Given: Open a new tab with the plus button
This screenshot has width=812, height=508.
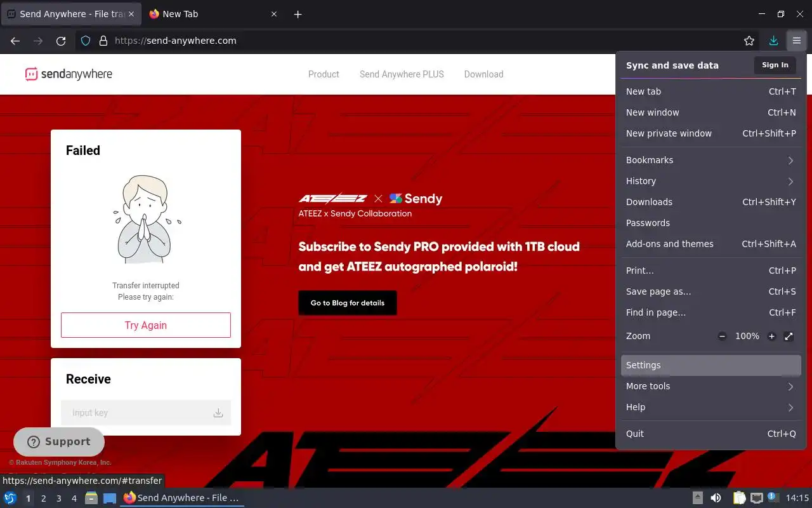Looking at the screenshot, I should (x=298, y=14).
